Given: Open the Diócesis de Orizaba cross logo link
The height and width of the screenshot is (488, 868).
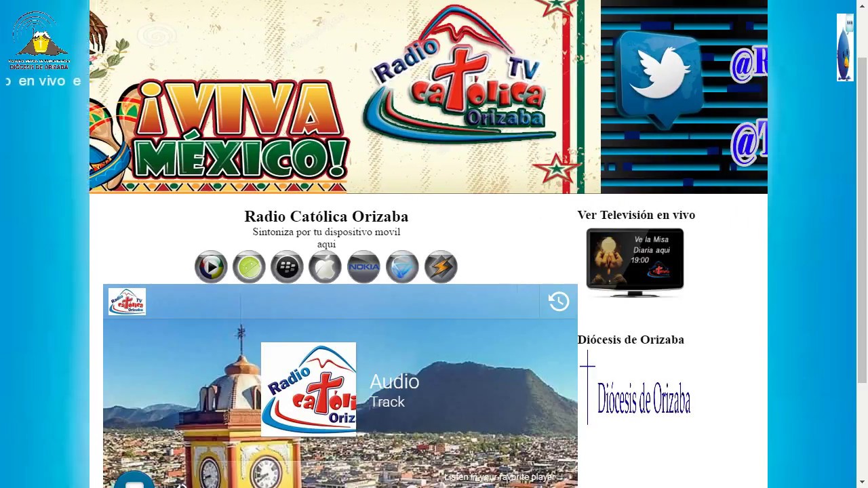Looking at the screenshot, I should pos(635,388).
